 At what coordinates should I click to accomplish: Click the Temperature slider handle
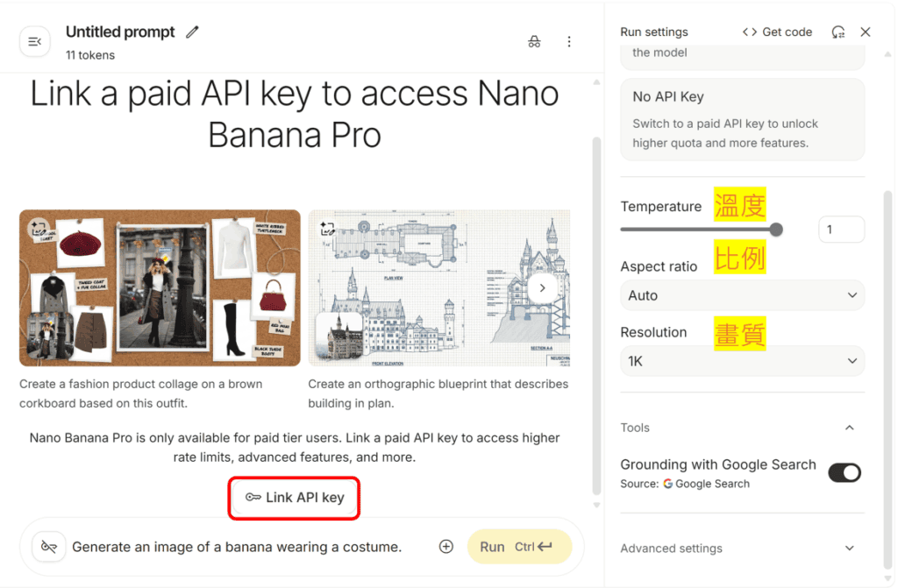[776, 230]
